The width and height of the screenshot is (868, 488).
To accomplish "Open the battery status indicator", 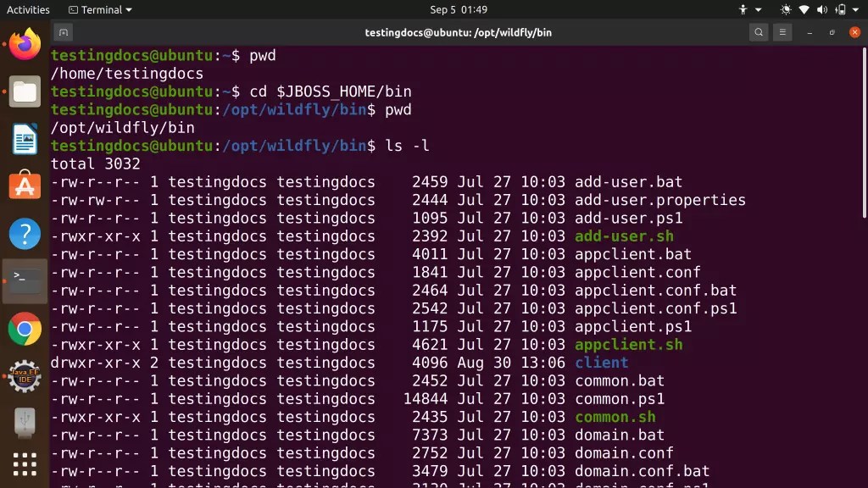I will 841,9.
